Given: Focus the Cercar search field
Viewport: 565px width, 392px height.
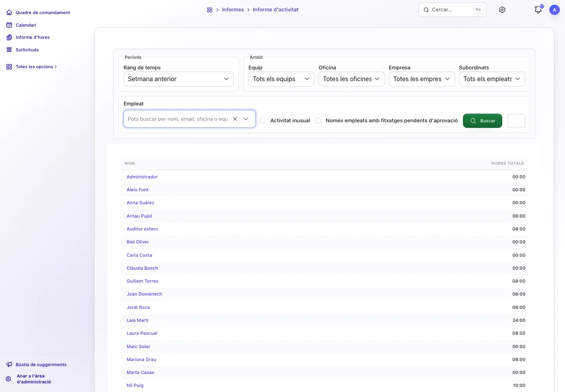Looking at the screenshot, I should (x=452, y=10).
